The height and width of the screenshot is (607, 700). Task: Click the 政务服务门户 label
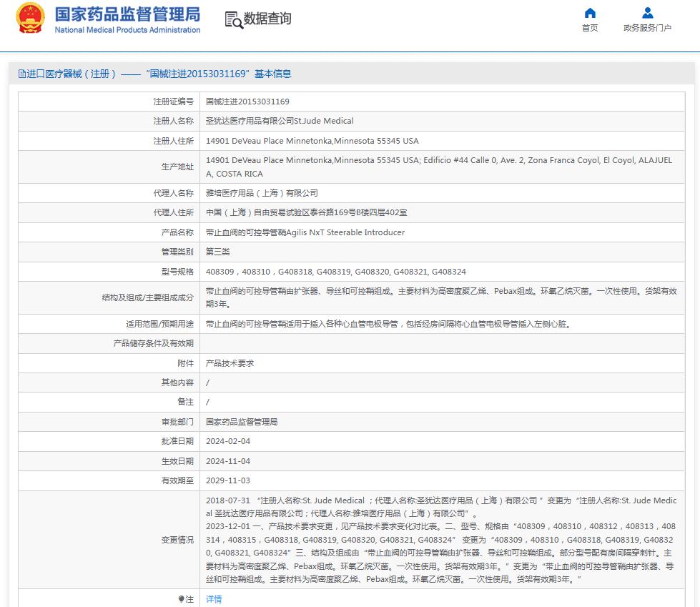pyautogui.click(x=647, y=29)
